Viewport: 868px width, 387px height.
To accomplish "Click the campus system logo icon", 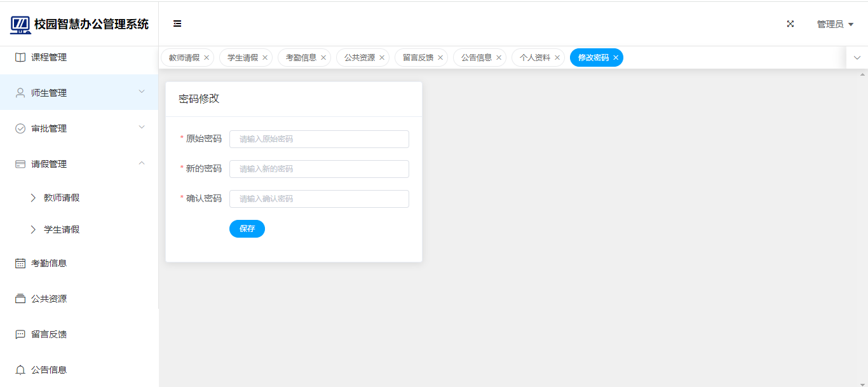I will [x=20, y=25].
